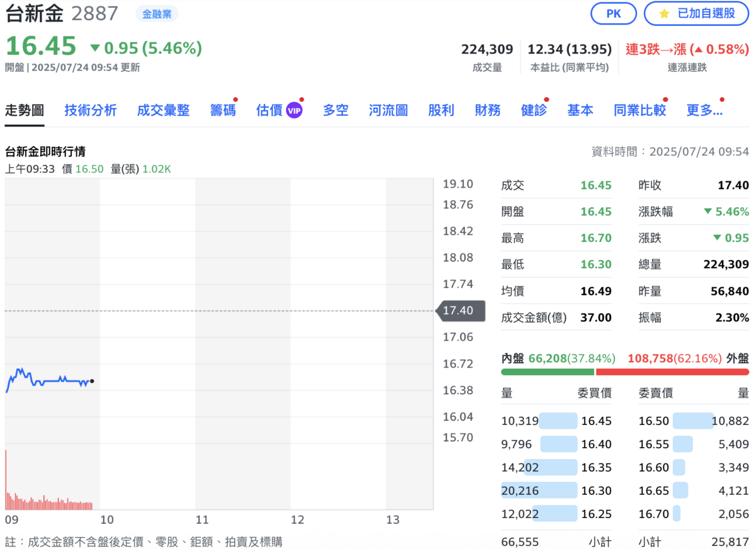Click the bid subtotal 66,555
Screen dimensions: 756x549
click(x=520, y=541)
